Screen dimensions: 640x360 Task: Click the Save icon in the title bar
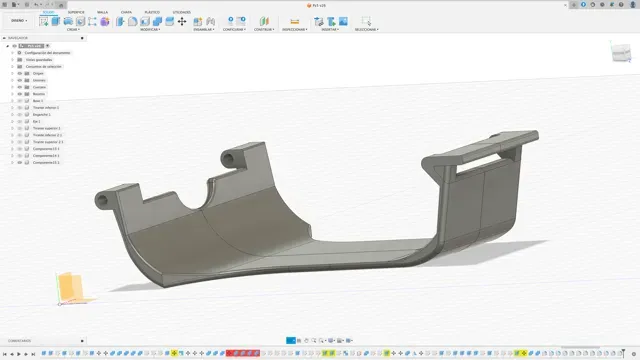[27, 5]
